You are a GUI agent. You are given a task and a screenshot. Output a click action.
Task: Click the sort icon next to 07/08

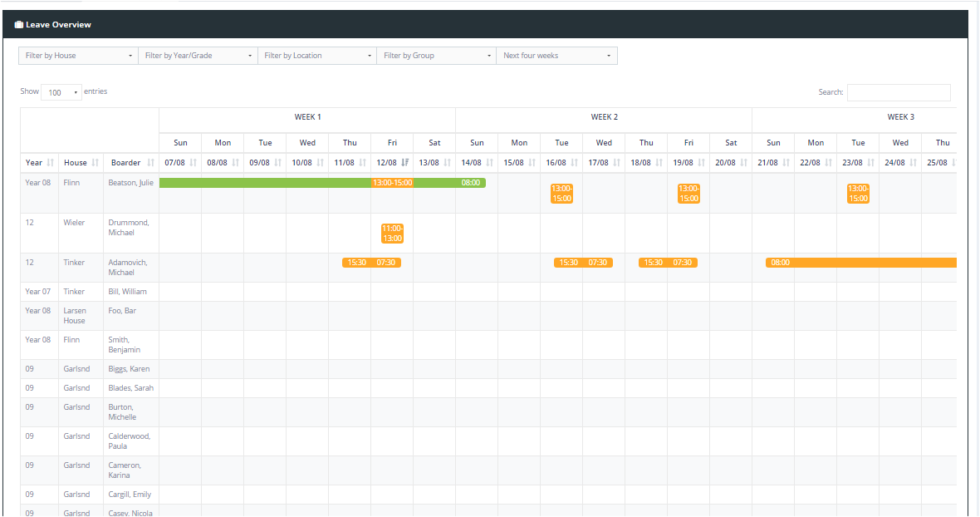(194, 163)
